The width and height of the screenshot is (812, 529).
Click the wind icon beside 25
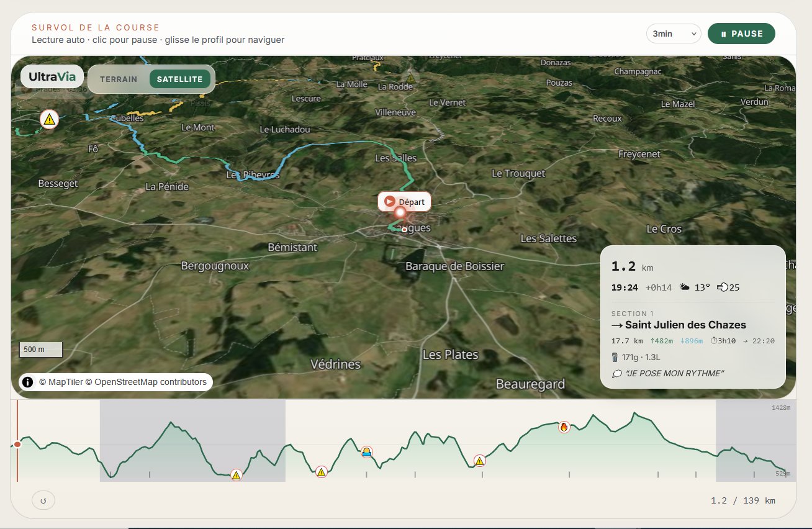[722, 287]
